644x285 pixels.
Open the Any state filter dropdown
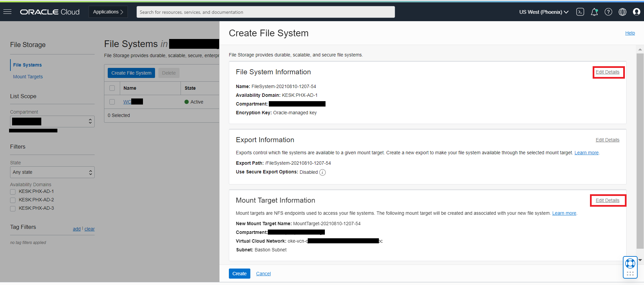pyautogui.click(x=52, y=172)
